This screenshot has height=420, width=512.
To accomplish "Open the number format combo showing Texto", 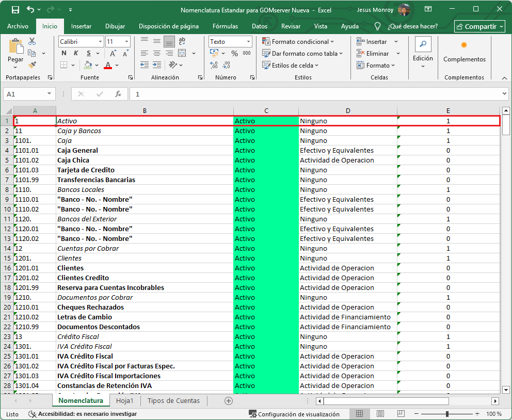I will tap(230, 42).
